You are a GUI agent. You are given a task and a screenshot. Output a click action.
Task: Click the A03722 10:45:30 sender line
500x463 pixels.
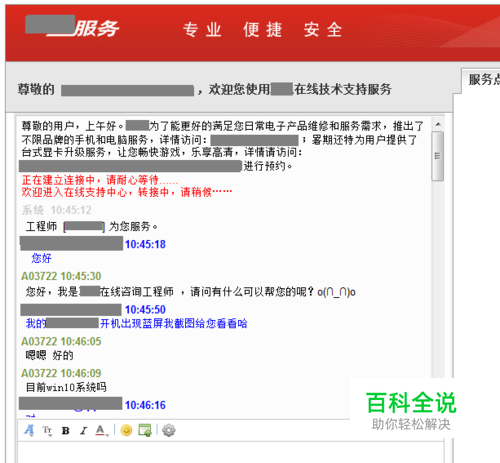click(x=61, y=276)
